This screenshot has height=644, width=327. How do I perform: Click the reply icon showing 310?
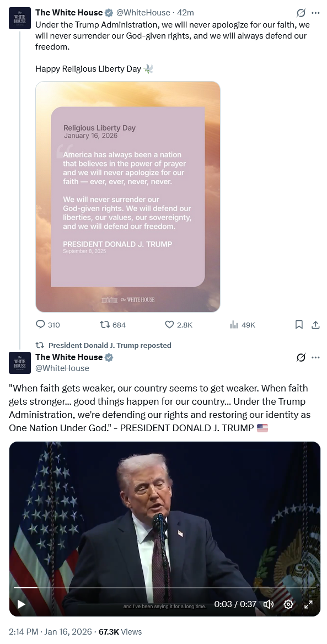click(41, 325)
